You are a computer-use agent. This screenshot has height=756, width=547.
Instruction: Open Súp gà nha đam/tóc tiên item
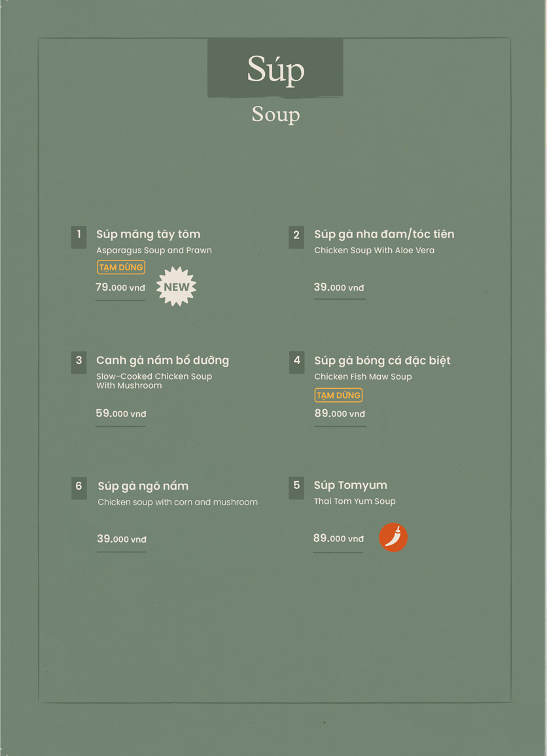(x=384, y=234)
